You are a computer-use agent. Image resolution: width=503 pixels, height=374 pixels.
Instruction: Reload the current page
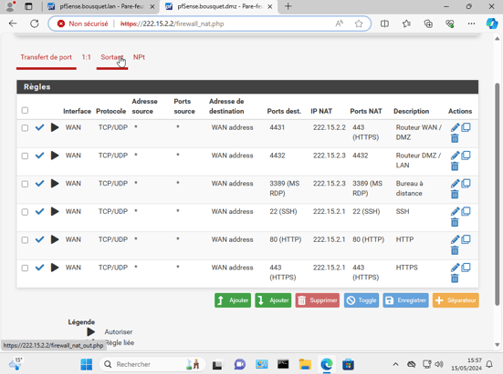(34, 24)
